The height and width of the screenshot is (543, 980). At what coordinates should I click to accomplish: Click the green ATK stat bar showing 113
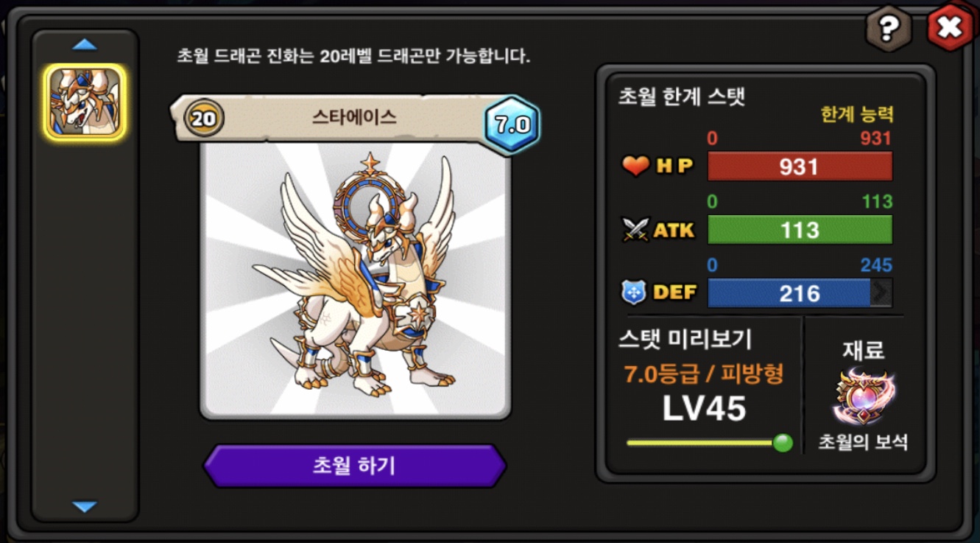point(800,230)
